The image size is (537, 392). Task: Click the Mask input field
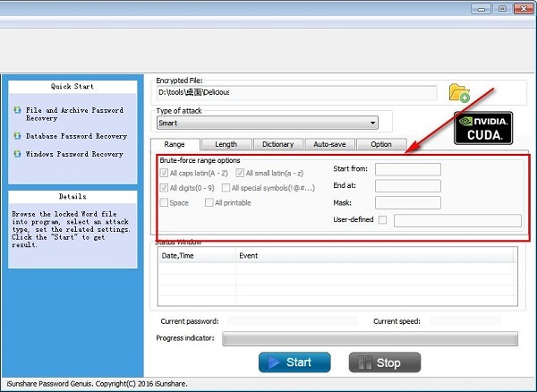(407, 202)
